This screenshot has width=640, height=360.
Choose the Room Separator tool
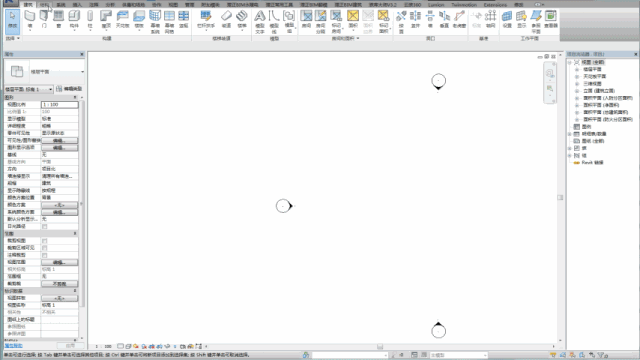321,22
